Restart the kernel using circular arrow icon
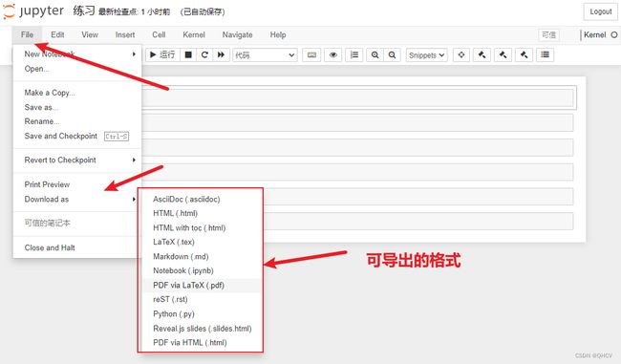621x364 pixels. (204, 54)
